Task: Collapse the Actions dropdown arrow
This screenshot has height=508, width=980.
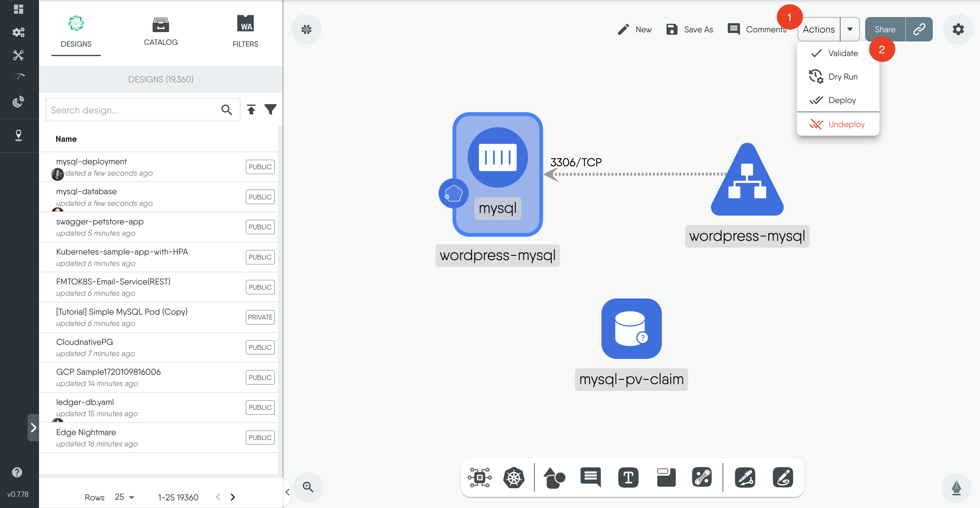Action: coord(850,29)
